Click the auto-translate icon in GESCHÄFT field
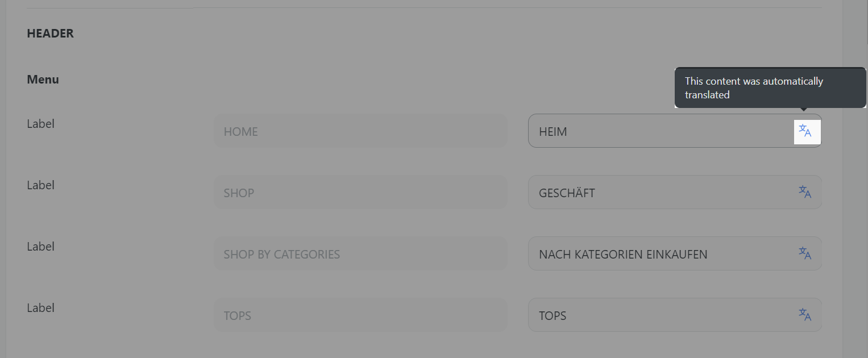 click(805, 192)
